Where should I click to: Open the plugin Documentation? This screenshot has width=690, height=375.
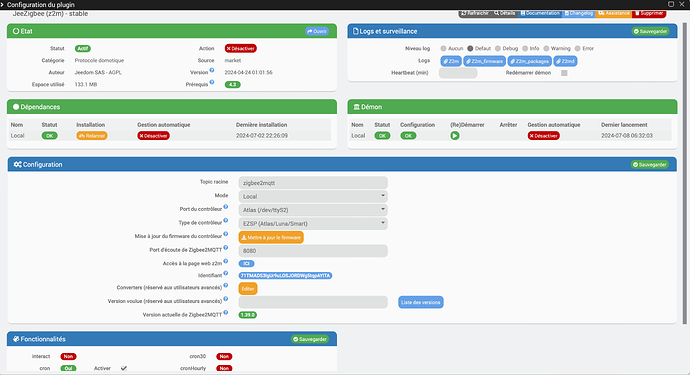point(540,13)
